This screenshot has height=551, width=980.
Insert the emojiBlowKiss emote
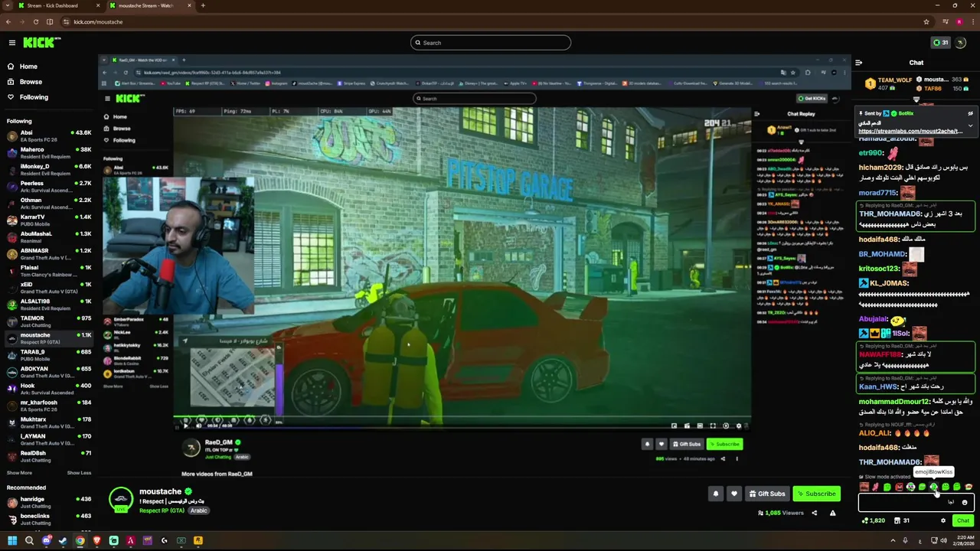[933, 487]
